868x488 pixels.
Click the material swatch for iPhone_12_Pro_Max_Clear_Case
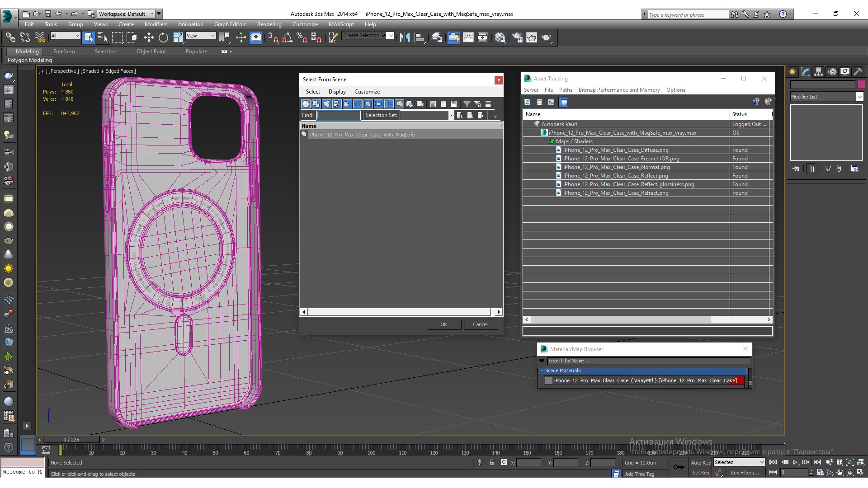click(549, 380)
